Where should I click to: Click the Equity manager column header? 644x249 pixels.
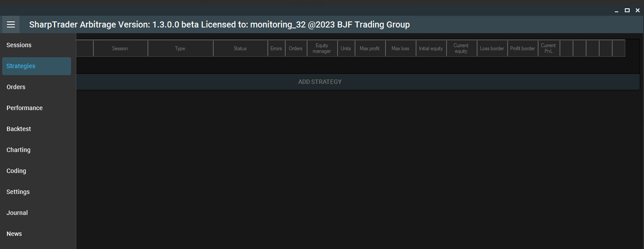(x=322, y=49)
